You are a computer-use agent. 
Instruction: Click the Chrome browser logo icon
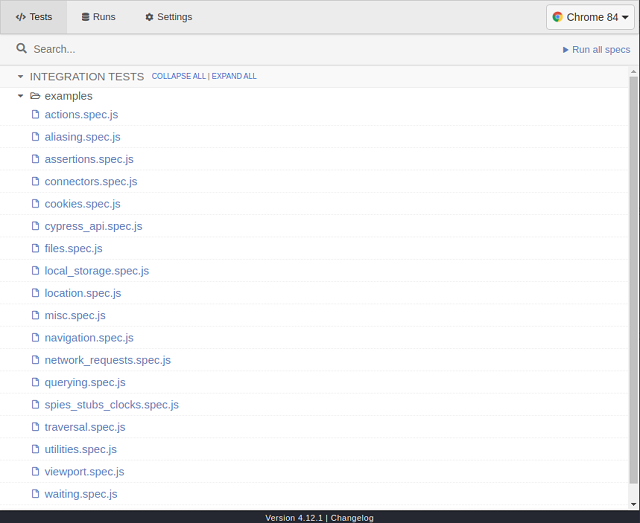[557, 17]
